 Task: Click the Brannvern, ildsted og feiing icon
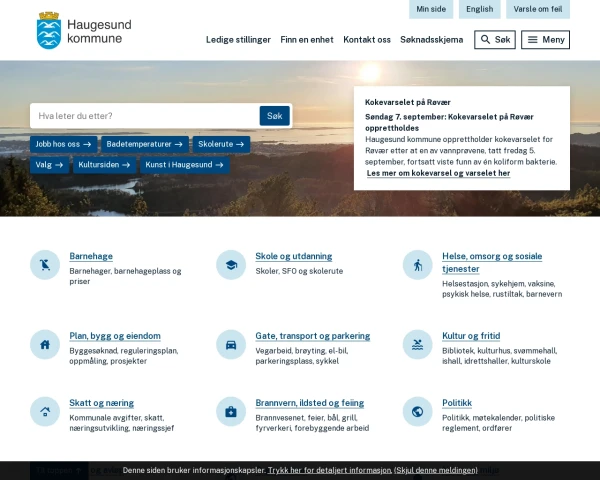[231, 411]
